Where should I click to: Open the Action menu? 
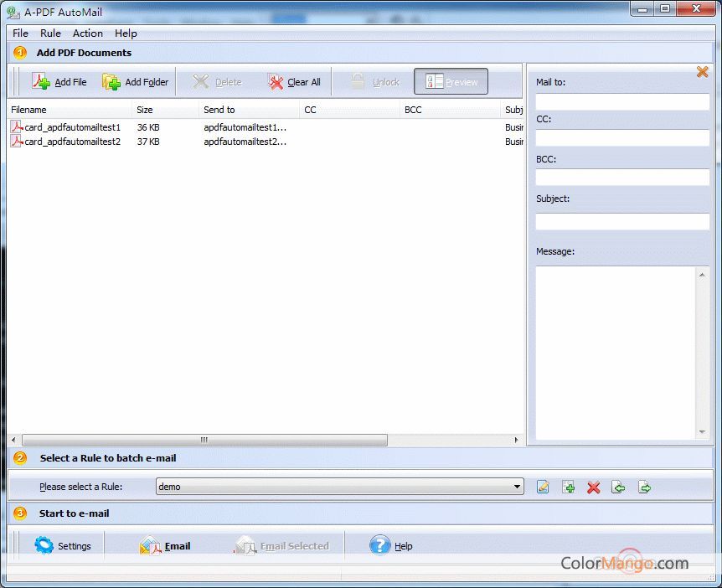pyautogui.click(x=87, y=34)
